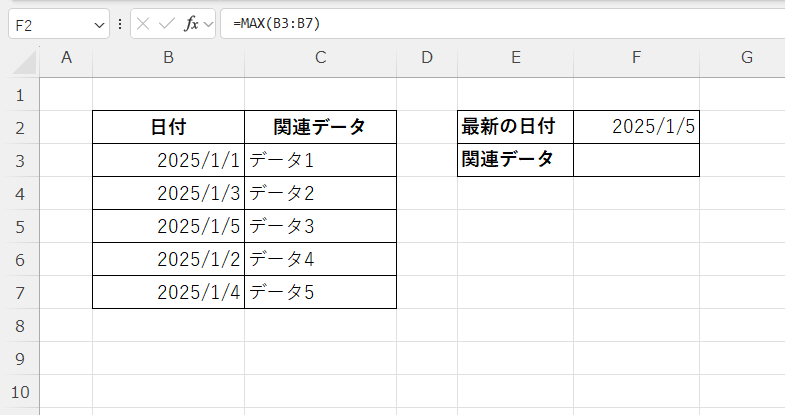Screen dimensions: 785x415
Task: Click the cell with date 2025/1/4
Action: [168, 292]
